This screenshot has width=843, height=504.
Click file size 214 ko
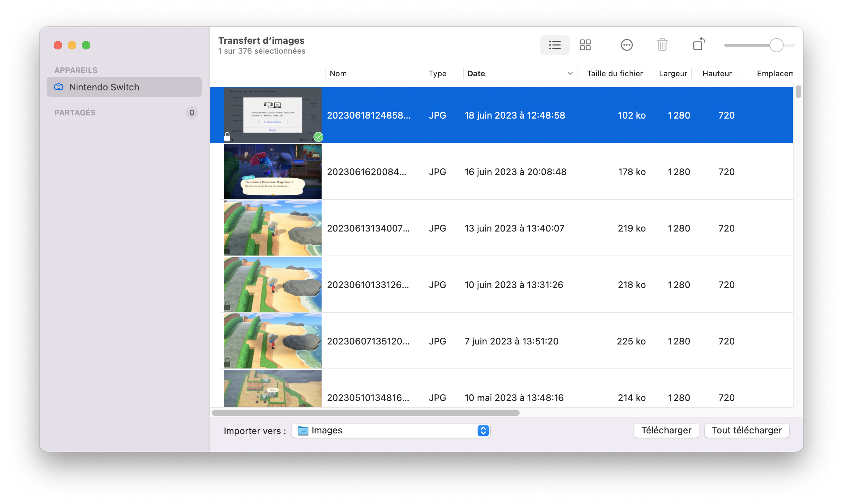pos(632,398)
